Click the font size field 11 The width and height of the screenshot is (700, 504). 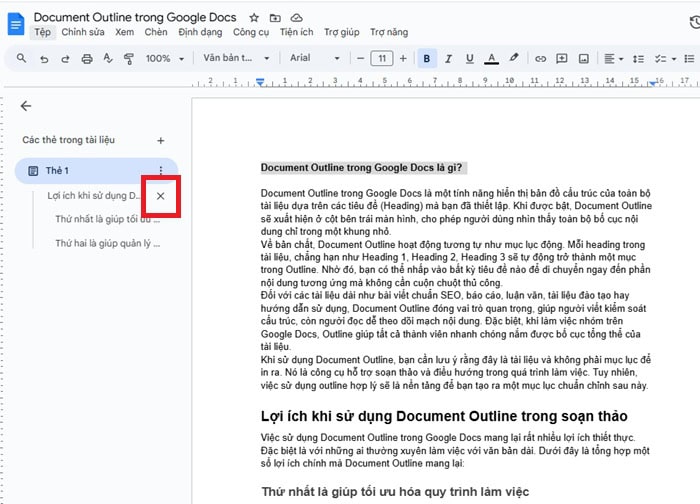tap(382, 58)
